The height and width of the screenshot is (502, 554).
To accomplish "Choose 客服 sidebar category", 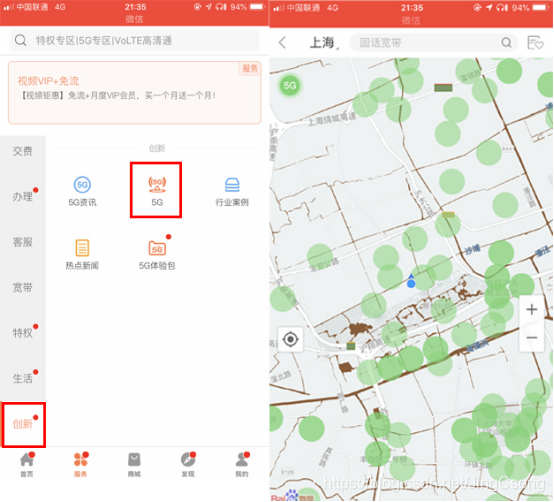I will 23,242.
